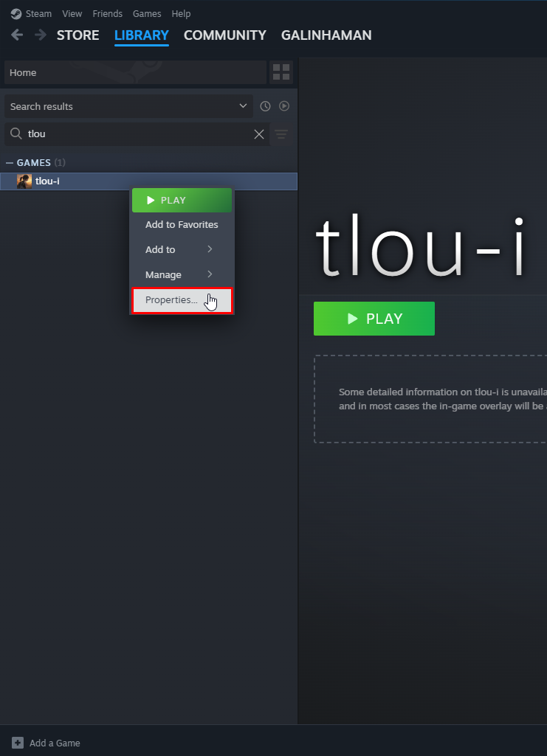Click the ready-to-play filter icon
Image resolution: width=547 pixels, height=756 pixels.
[x=284, y=106]
